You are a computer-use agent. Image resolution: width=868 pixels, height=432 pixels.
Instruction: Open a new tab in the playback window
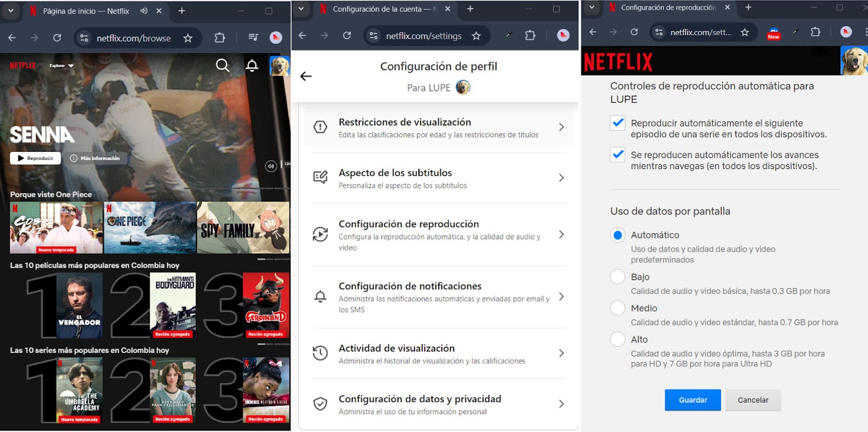click(x=748, y=8)
